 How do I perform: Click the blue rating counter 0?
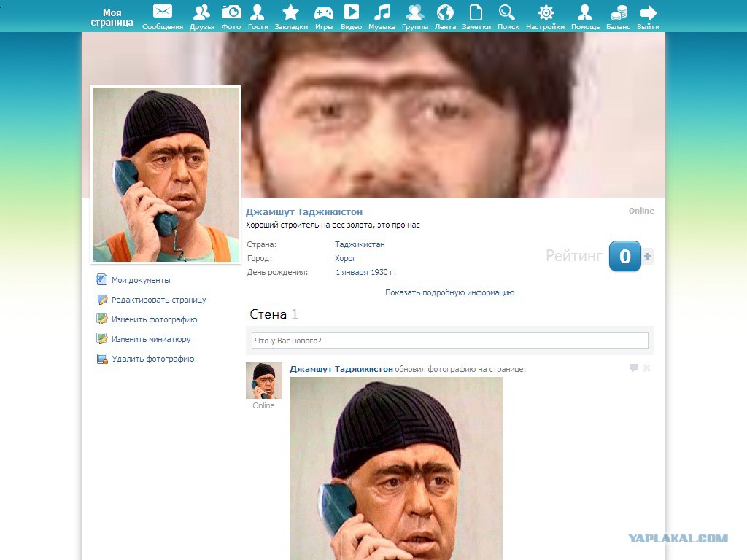pyautogui.click(x=625, y=256)
